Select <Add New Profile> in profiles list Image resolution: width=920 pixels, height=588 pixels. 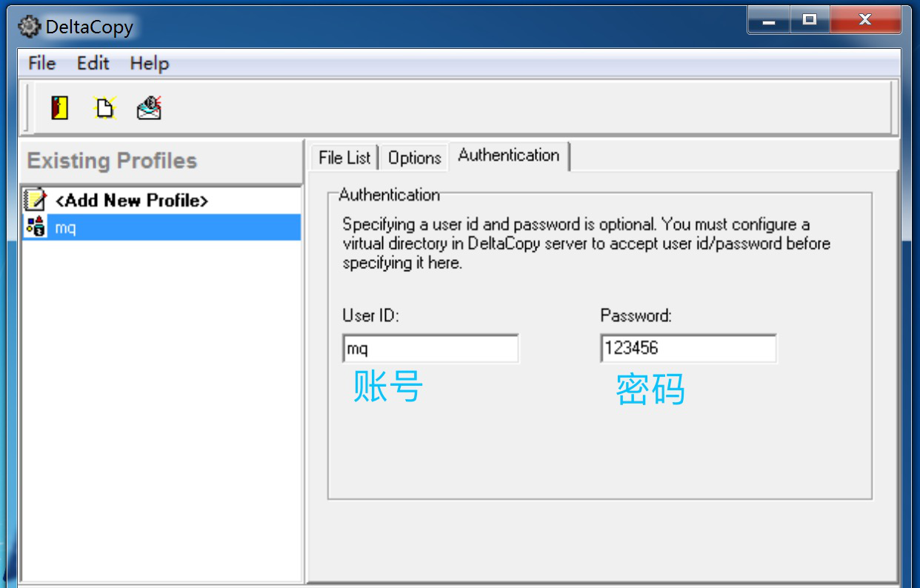pos(132,201)
